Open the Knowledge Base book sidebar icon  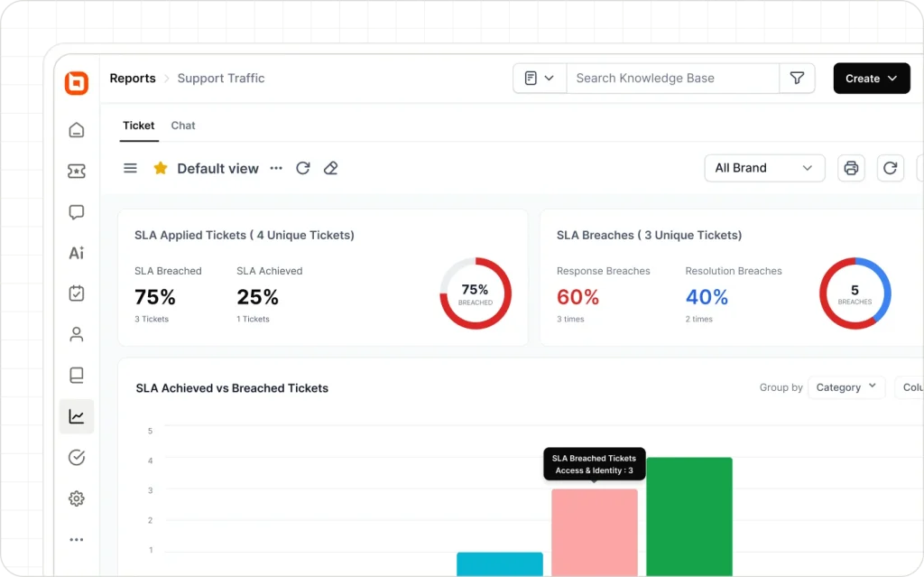tap(77, 376)
